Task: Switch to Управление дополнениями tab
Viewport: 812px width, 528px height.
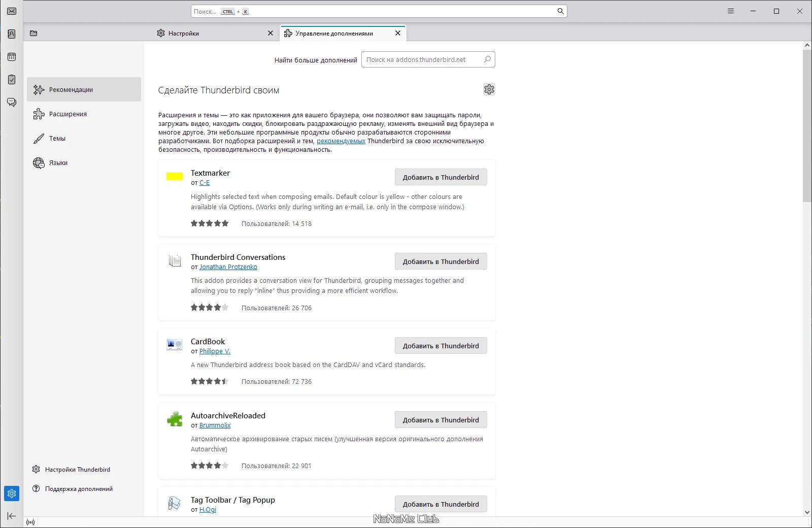Action: coord(343,33)
